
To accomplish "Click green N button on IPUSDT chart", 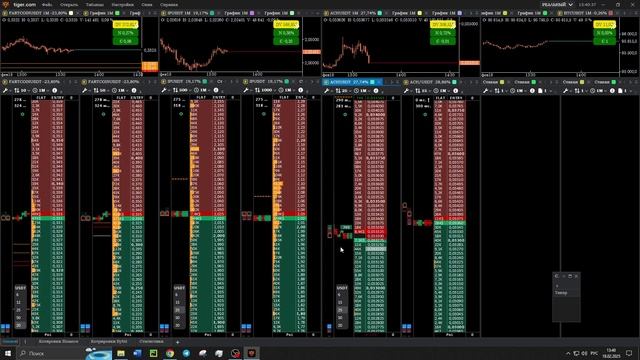I will [286, 33].
